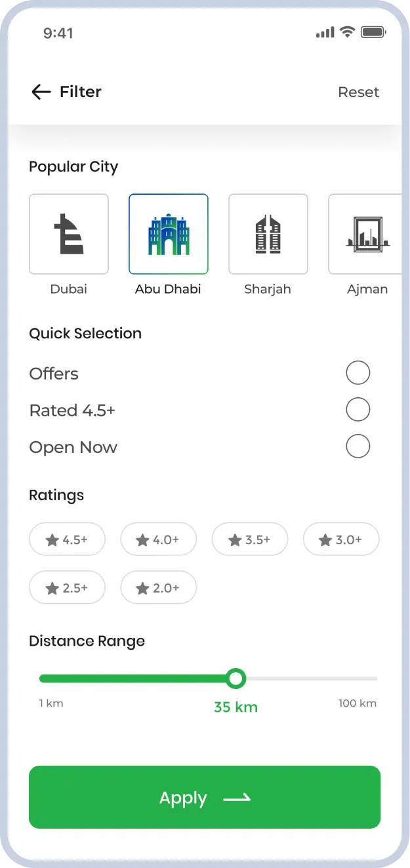Select the Ajman city icon
The height and width of the screenshot is (868, 410).
pos(366,234)
